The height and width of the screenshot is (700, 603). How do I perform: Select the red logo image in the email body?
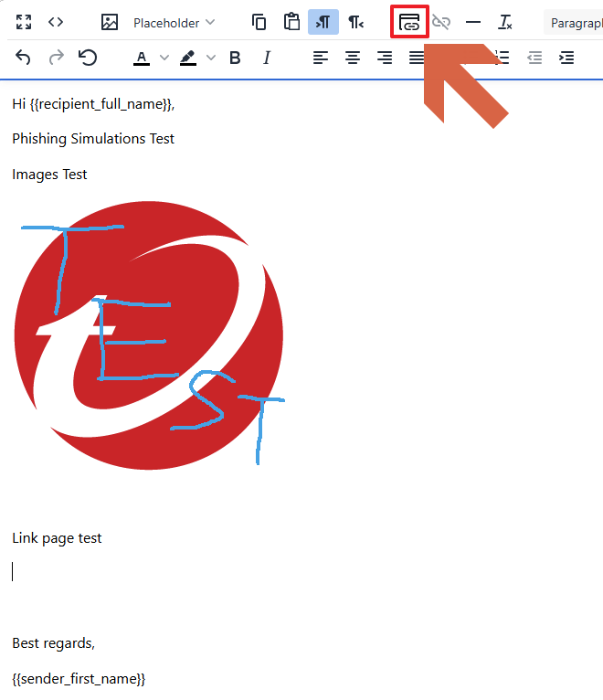pyautogui.click(x=148, y=334)
